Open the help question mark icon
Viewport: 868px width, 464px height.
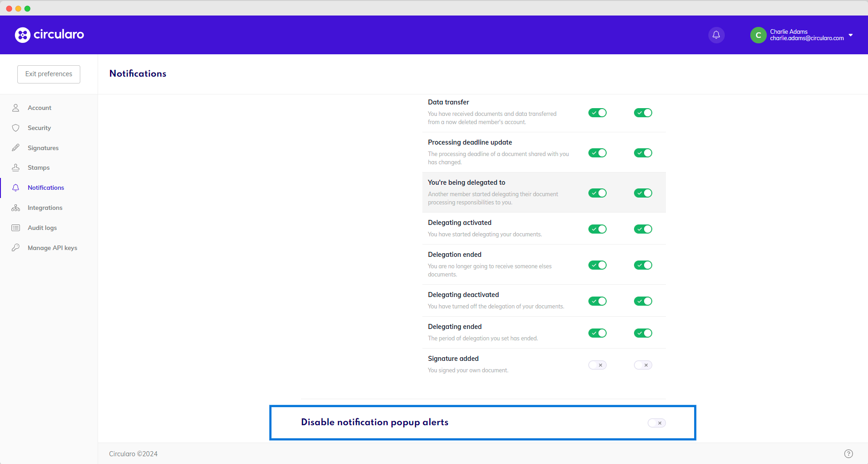(848, 454)
